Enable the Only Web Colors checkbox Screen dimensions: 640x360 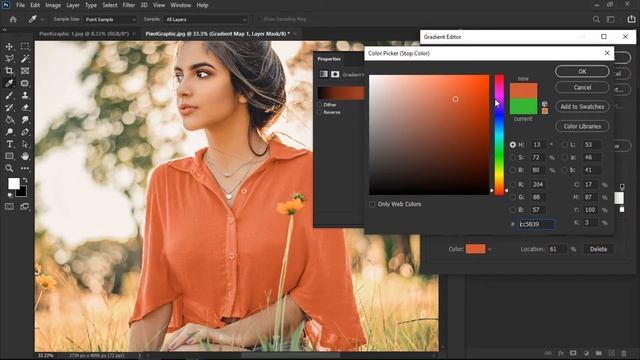372,204
